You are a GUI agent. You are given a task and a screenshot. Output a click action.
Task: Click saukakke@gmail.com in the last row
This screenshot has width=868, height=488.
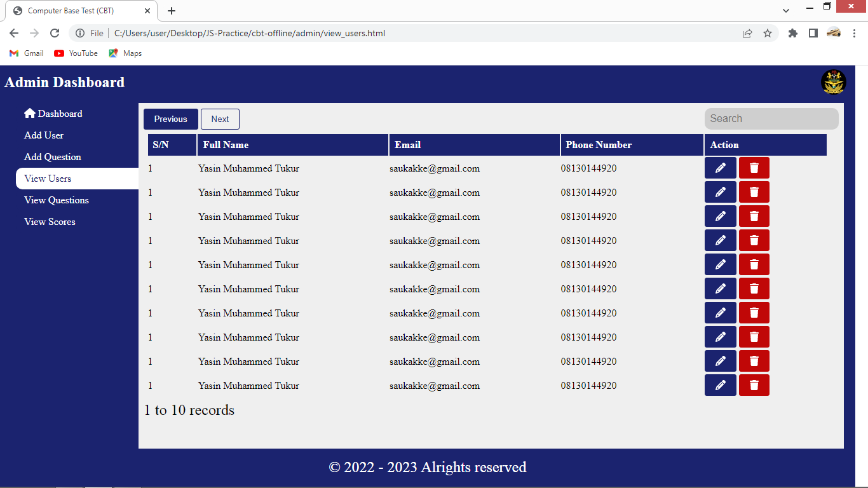435,386
